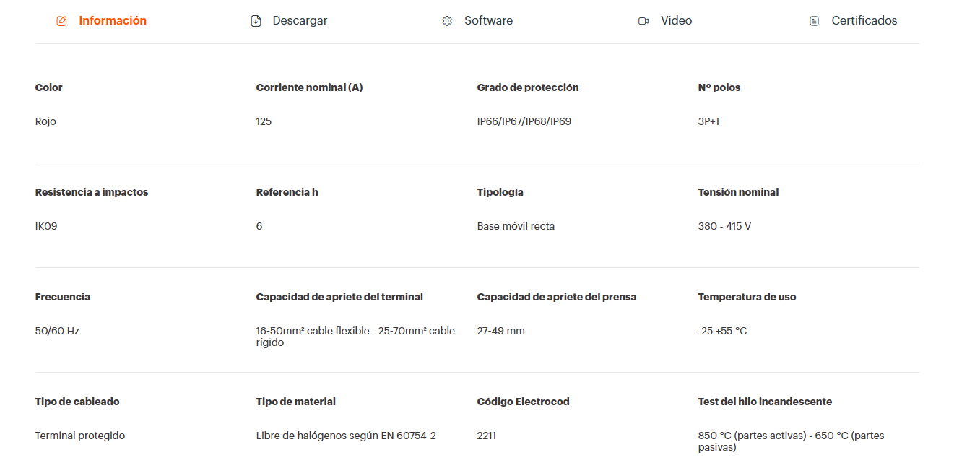Click the gear icon beside Software
This screenshot has height=476, width=980.
pyautogui.click(x=447, y=21)
